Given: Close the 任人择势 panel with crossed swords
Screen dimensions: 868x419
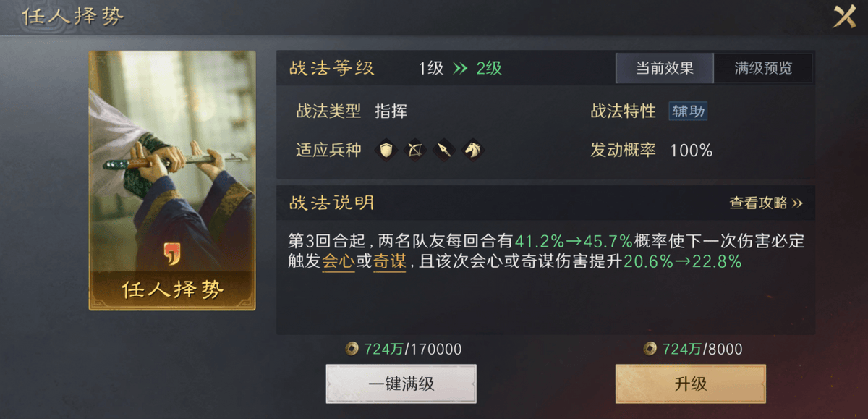Looking at the screenshot, I should [844, 16].
